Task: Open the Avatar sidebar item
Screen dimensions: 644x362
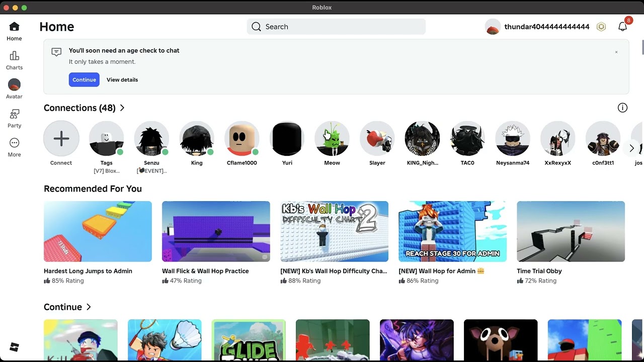Action: [14, 89]
